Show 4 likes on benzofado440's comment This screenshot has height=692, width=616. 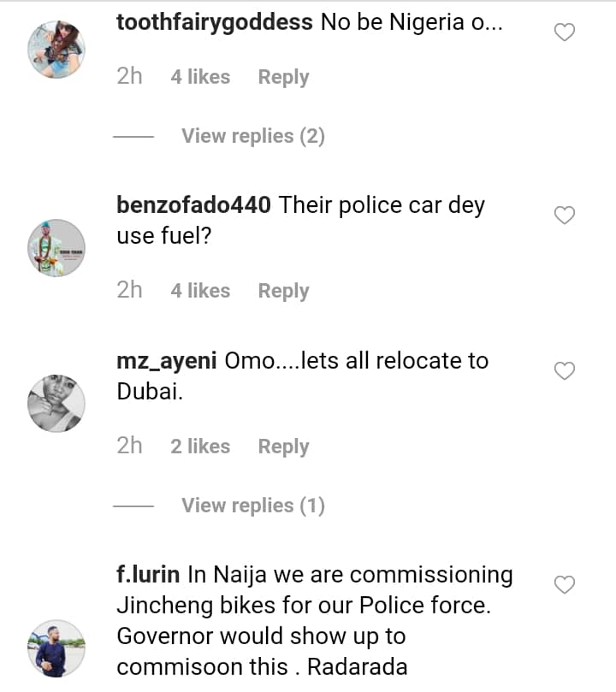[x=200, y=291]
